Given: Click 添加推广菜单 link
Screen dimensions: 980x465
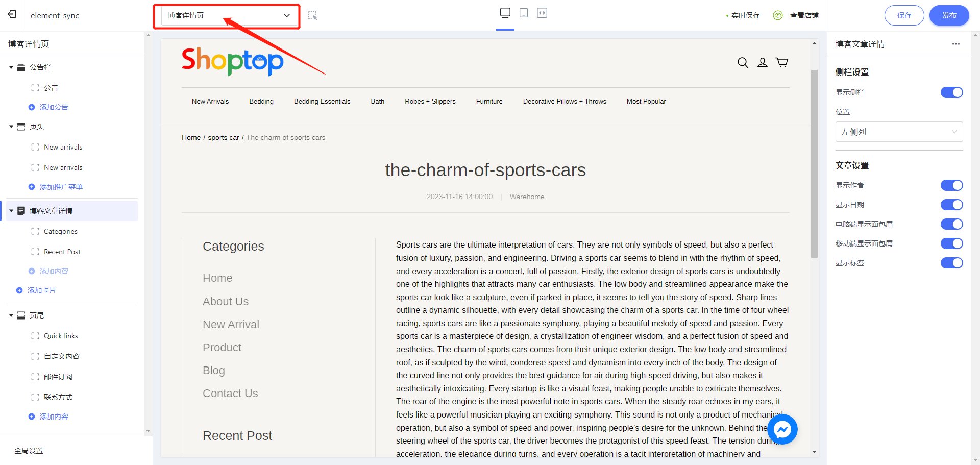Looking at the screenshot, I should pyautogui.click(x=61, y=187).
